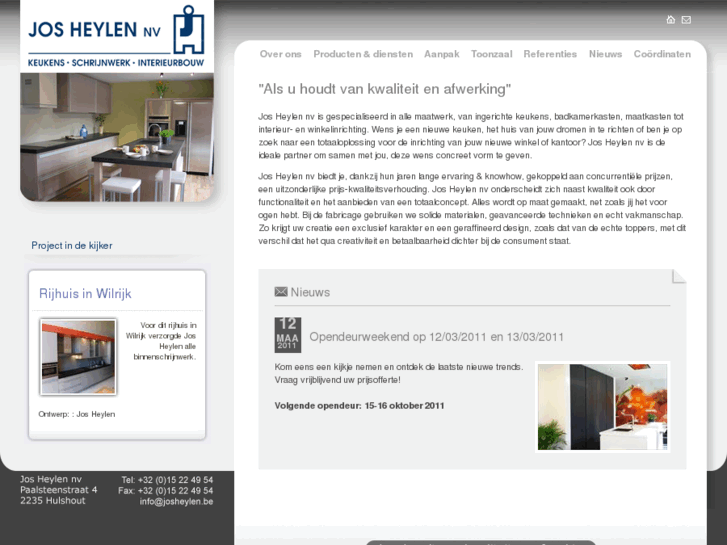Image resolution: width=727 pixels, height=545 pixels.
Task: Click the Fax: +32 (0)15 22 49 54 number
Action: (166, 491)
